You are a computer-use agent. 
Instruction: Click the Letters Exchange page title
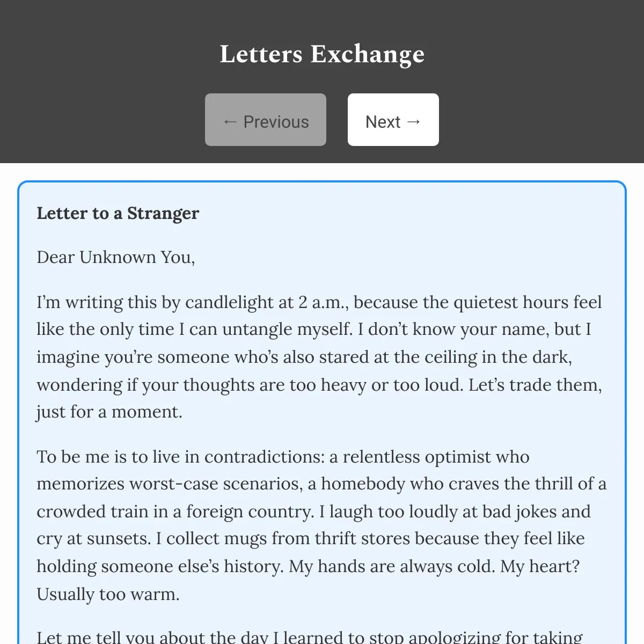(x=322, y=54)
